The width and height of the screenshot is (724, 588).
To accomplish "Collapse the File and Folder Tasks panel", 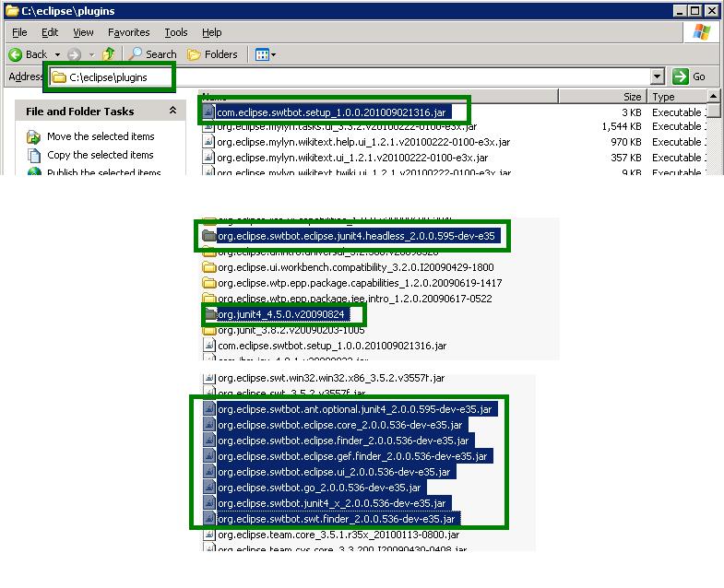I will coord(172,111).
